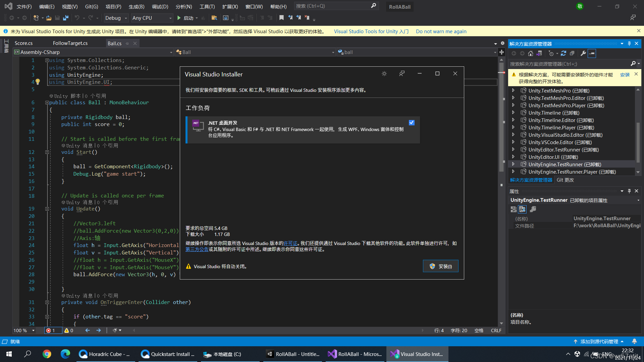Open the 100% zoom level dropdown in editor
The image size is (644, 362).
click(24, 330)
